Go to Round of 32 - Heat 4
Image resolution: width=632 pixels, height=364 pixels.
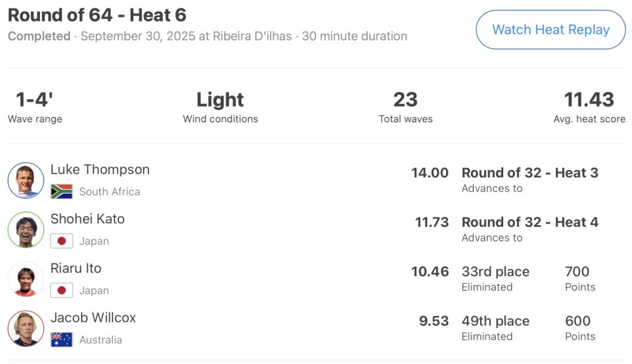530,222
